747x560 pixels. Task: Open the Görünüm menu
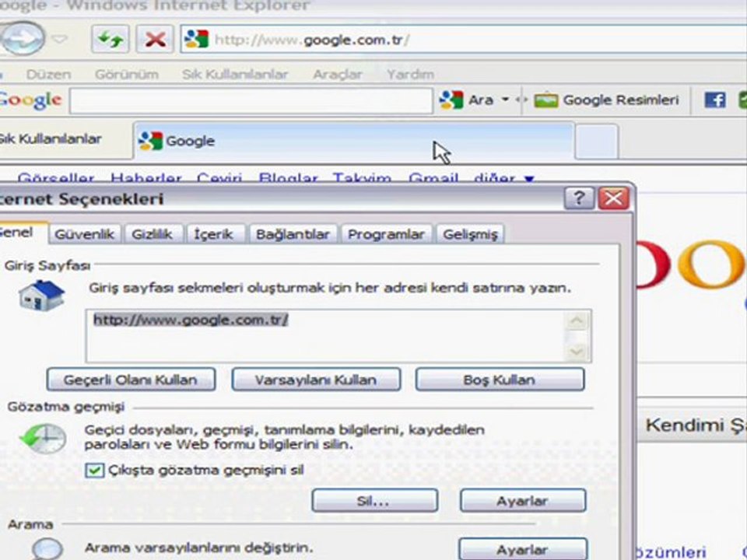pyautogui.click(x=127, y=75)
